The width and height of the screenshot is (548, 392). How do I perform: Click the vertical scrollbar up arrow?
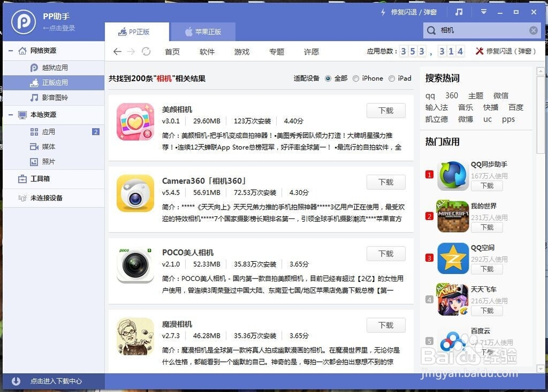(x=541, y=71)
